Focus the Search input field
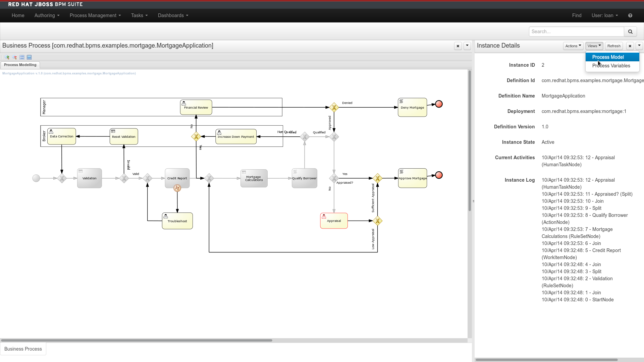The image size is (644, 362). 576,32
